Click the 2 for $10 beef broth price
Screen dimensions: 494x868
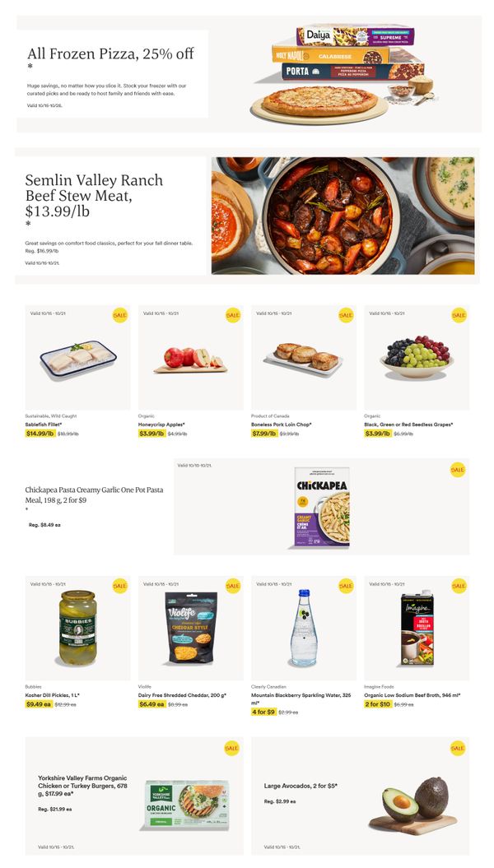[378, 704]
